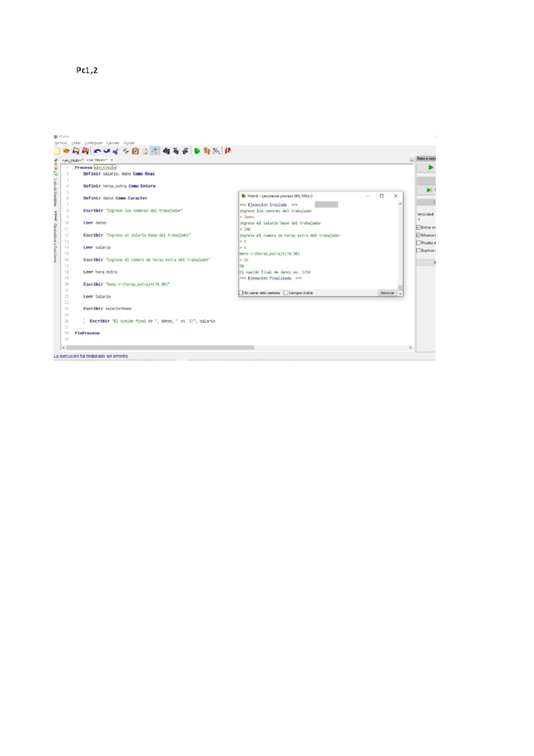This screenshot has height=756, width=534.
Task: Toggle 'Siempre visible' checkbox
Action: pyautogui.click(x=286, y=293)
